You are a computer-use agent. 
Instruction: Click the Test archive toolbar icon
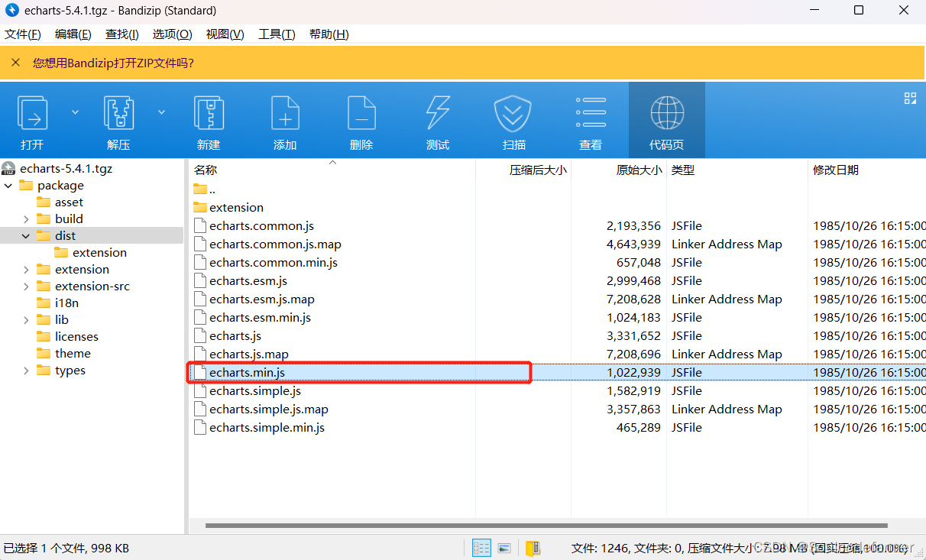coord(438,113)
